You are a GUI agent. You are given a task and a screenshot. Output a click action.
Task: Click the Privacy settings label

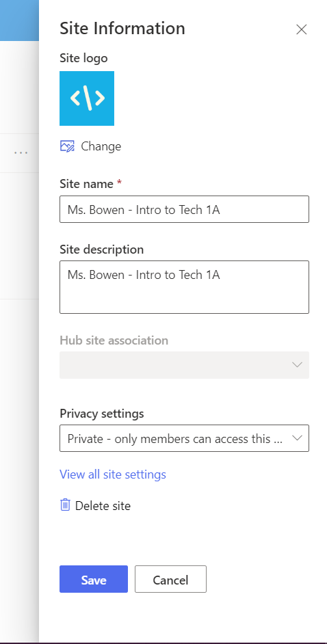pos(102,413)
